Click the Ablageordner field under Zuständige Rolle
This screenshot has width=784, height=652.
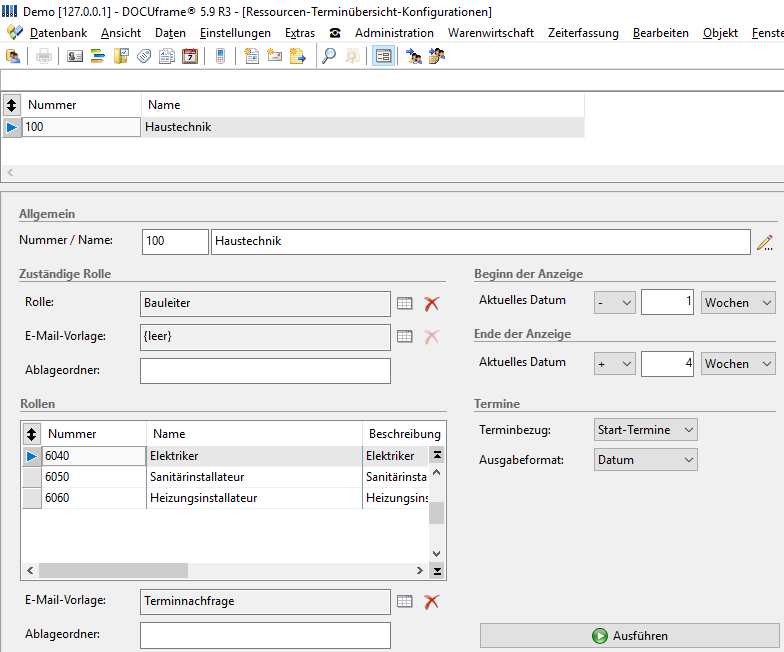tap(265, 371)
